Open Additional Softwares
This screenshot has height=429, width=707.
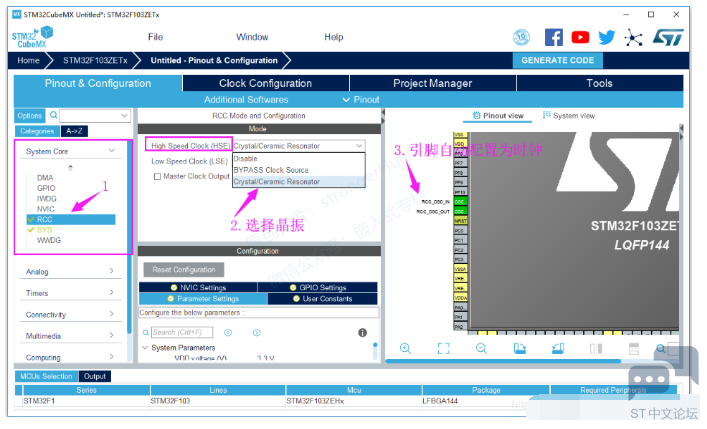click(x=246, y=100)
